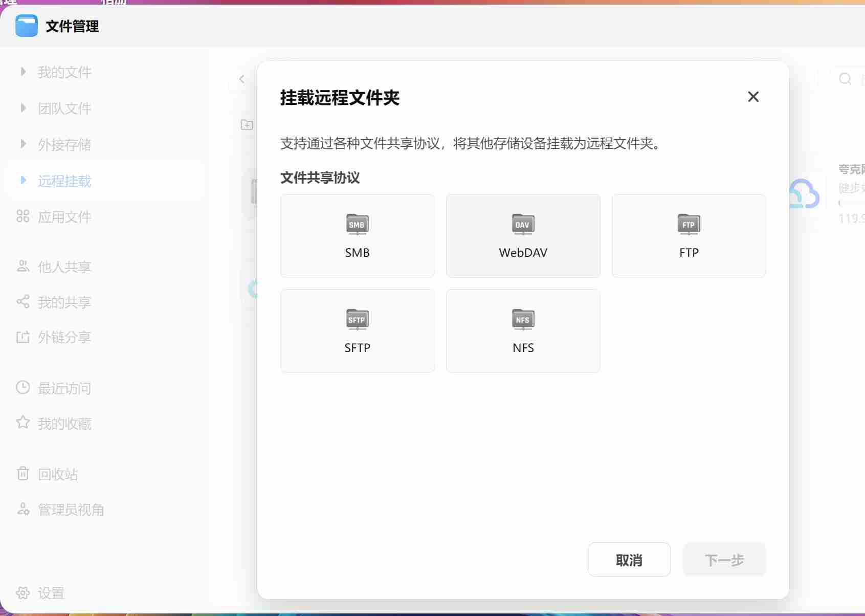865x616 pixels.
Task: Click the 我的收藏 star icon
Action: point(23,423)
